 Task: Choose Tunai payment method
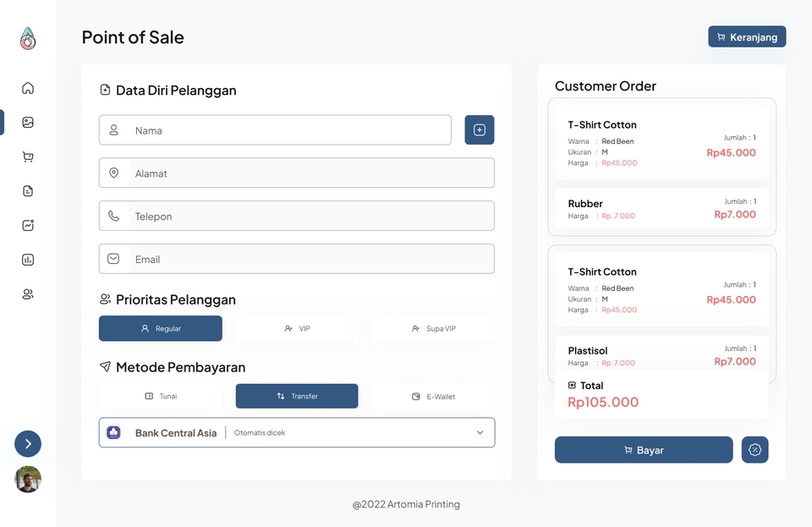161,396
